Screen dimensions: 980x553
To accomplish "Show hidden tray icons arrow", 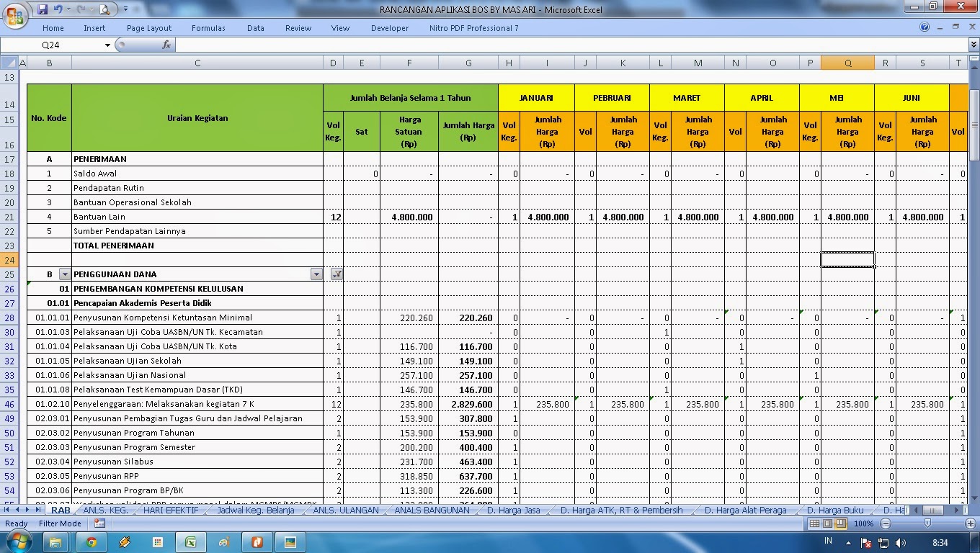I will click(849, 541).
